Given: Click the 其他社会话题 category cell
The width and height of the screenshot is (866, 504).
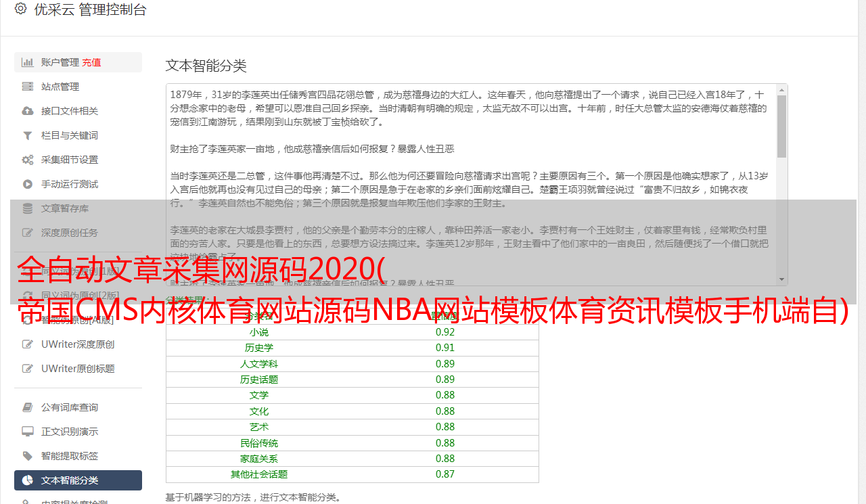Looking at the screenshot, I should [x=259, y=474].
